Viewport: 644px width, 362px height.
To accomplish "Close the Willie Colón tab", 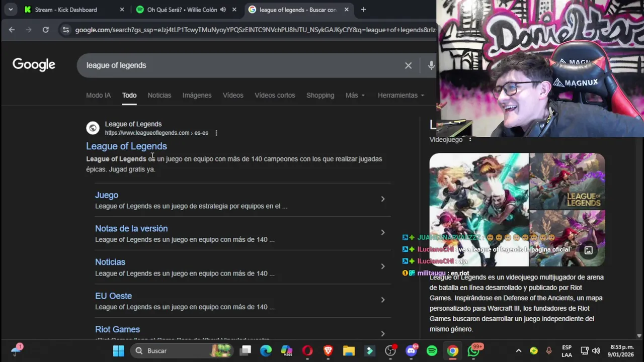I will [x=234, y=10].
